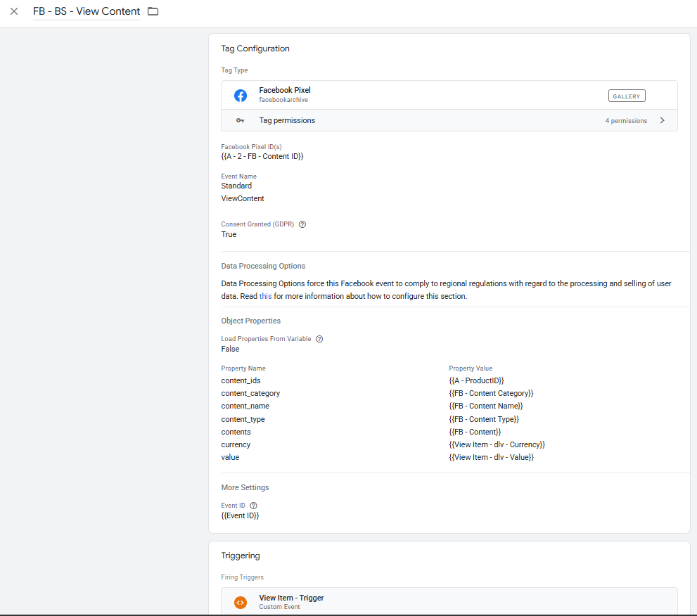Close the tag editor with the X icon
Image resolution: width=697 pixels, height=616 pixels.
click(14, 11)
